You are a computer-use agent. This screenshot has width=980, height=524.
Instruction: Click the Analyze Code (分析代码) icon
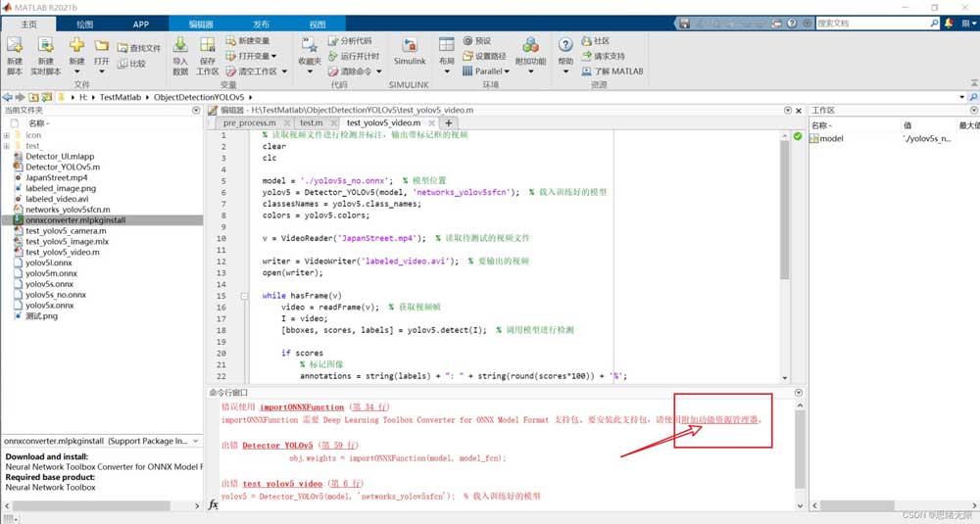349,41
